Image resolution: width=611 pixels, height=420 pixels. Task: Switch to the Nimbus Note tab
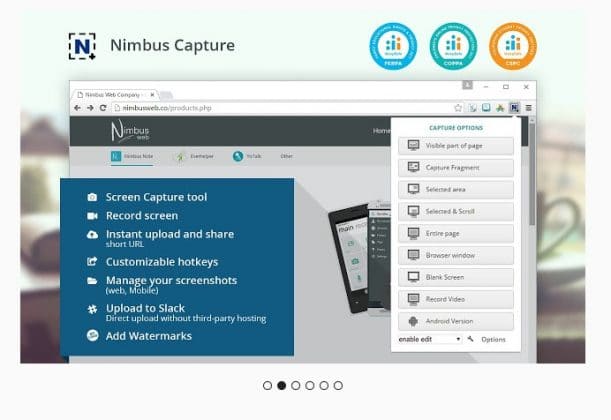[x=132, y=156]
